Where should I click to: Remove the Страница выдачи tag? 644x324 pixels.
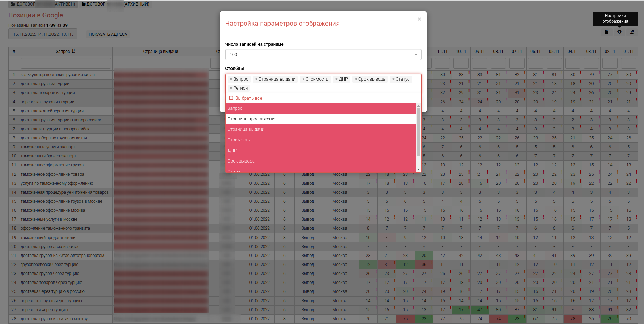point(256,79)
